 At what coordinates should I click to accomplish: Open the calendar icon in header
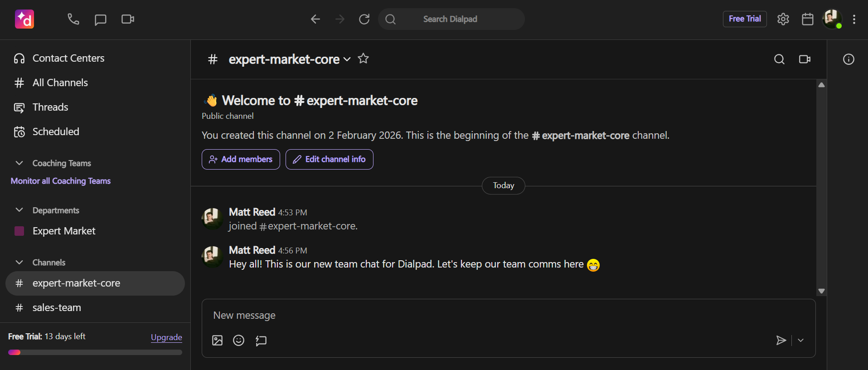(x=807, y=19)
